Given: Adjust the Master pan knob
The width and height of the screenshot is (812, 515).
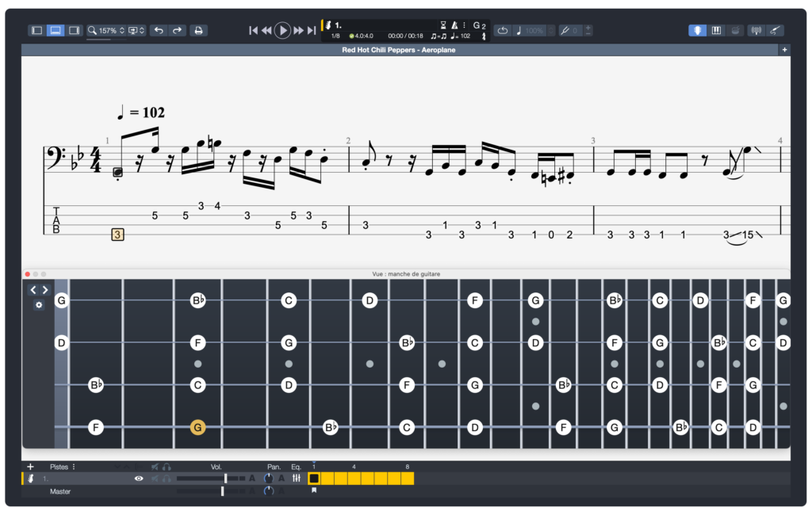Looking at the screenshot, I should tap(268, 490).
